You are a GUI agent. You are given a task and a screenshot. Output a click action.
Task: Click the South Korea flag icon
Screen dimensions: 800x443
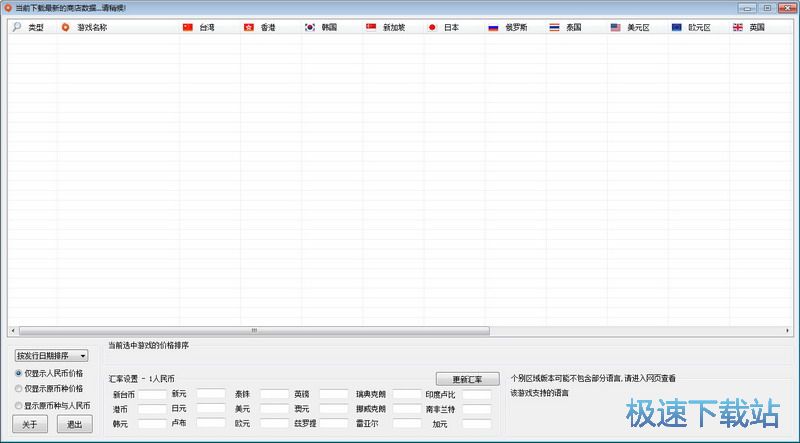(310, 27)
